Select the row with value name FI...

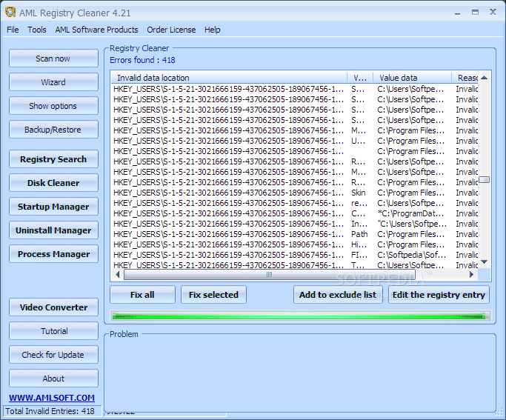click(295, 255)
